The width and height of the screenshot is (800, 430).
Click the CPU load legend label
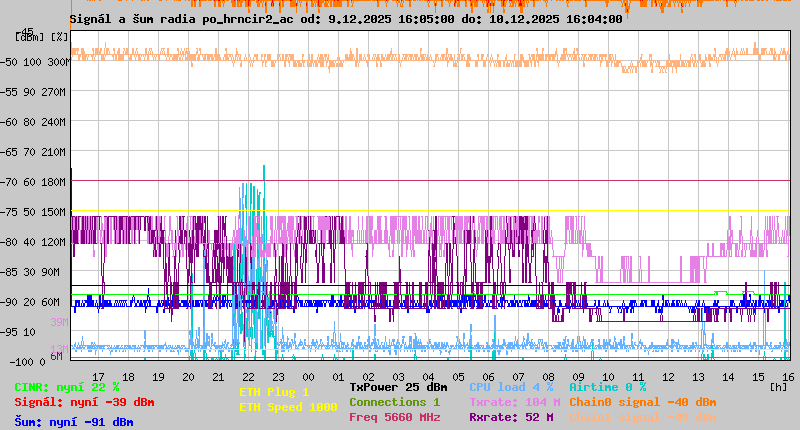[x=511, y=387]
